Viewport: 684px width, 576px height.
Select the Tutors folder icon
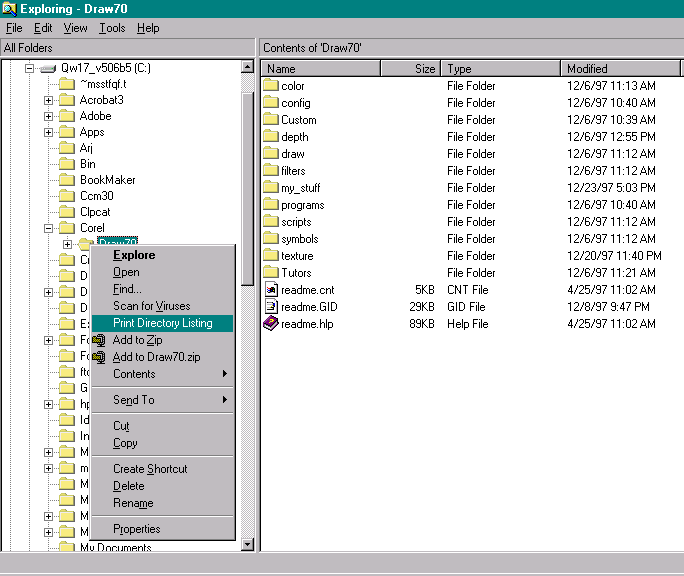click(271, 273)
